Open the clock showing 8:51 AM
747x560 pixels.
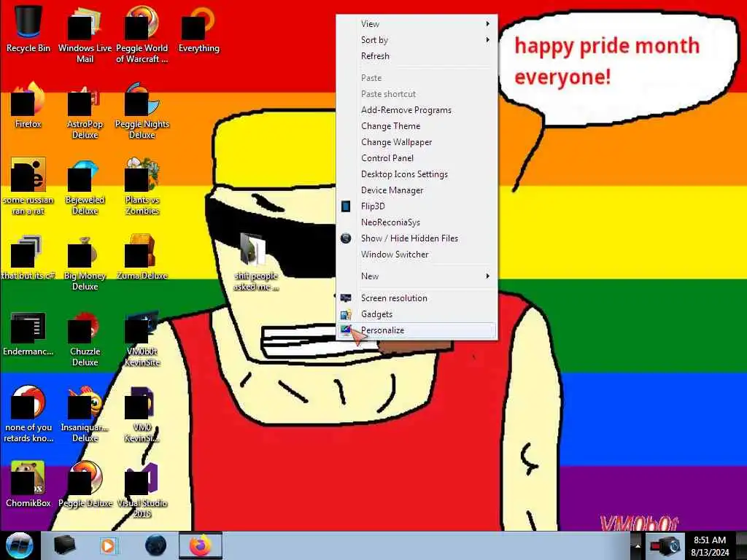pyautogui.click(x=710, y=546)
